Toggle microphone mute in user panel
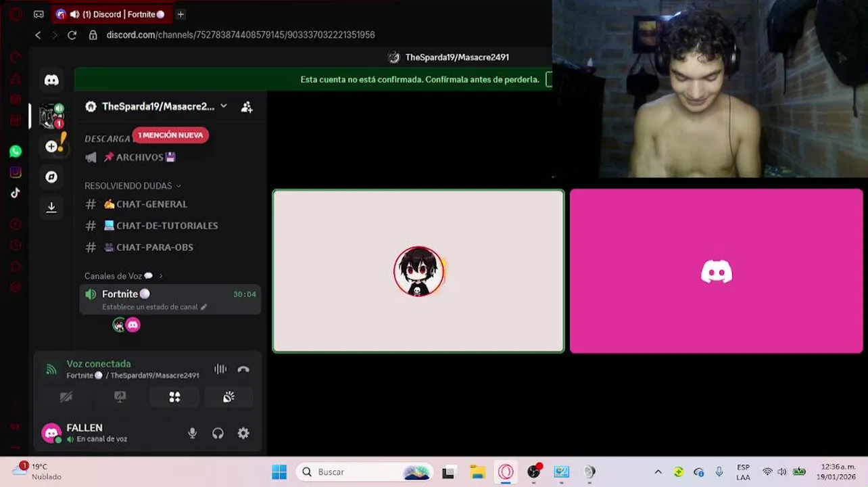This screenshot has height=487, width=868. [x=193, y=434]
